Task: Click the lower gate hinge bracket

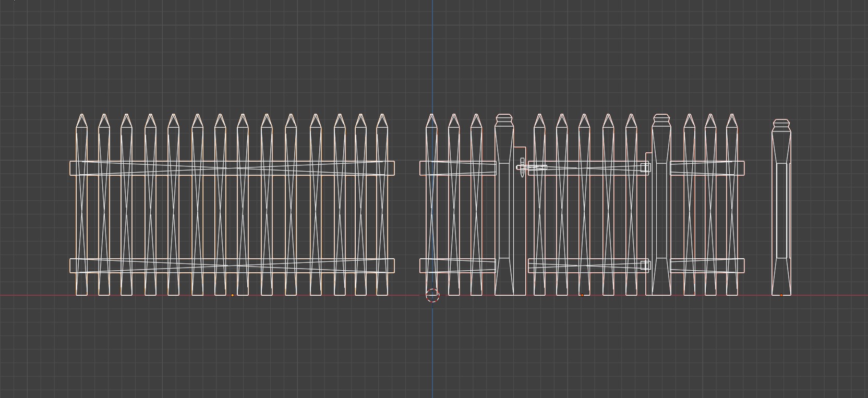Action: (645, 266)
